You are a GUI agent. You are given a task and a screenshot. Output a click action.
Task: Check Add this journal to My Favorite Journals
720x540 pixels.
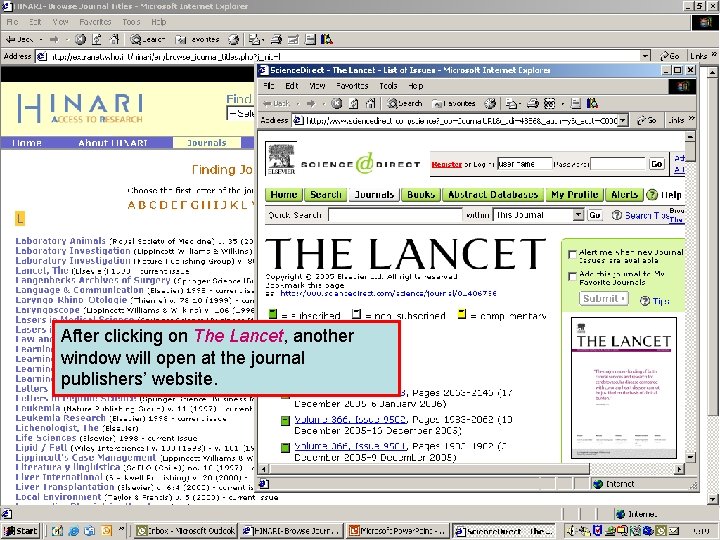click(x=572, y=276)
